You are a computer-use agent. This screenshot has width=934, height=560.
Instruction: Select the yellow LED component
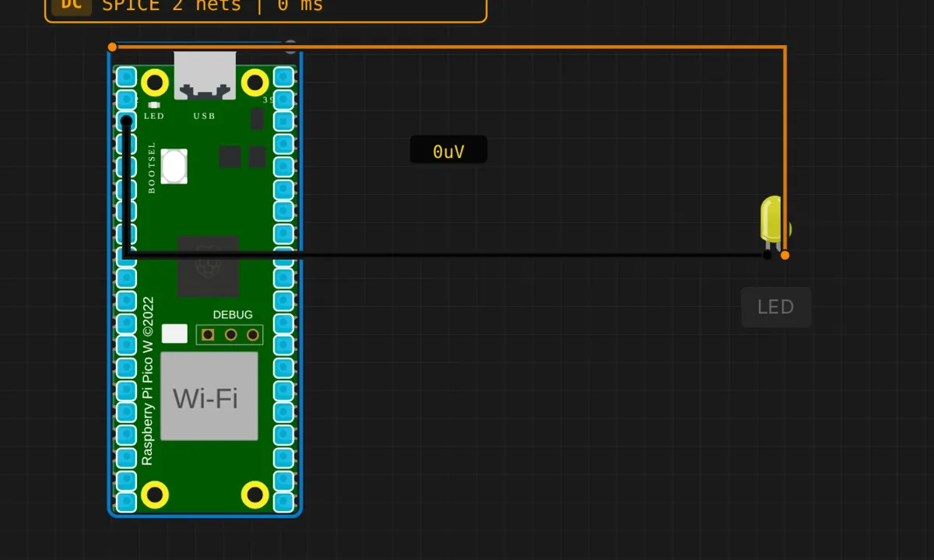tap(774, 221)
